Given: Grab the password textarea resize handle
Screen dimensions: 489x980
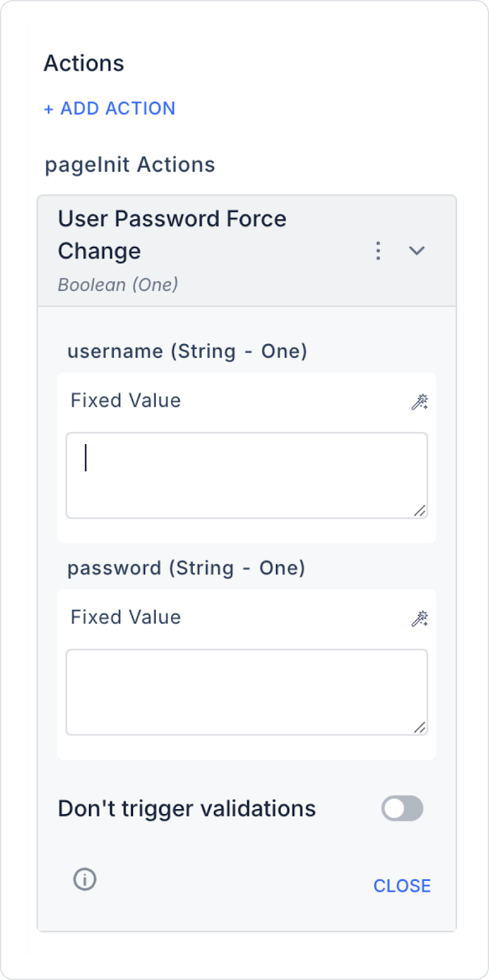Looking at the screenshot, I should coord(420,728).
